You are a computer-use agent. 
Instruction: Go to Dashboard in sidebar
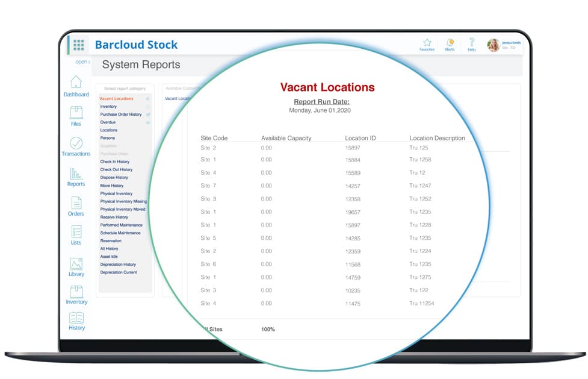[x=76, y=86]
